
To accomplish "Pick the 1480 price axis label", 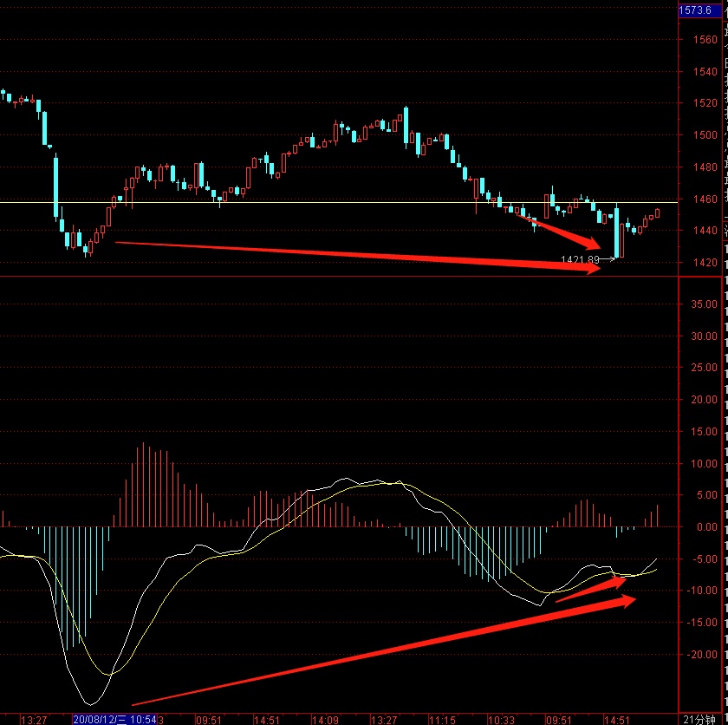I will click(705, 167).
